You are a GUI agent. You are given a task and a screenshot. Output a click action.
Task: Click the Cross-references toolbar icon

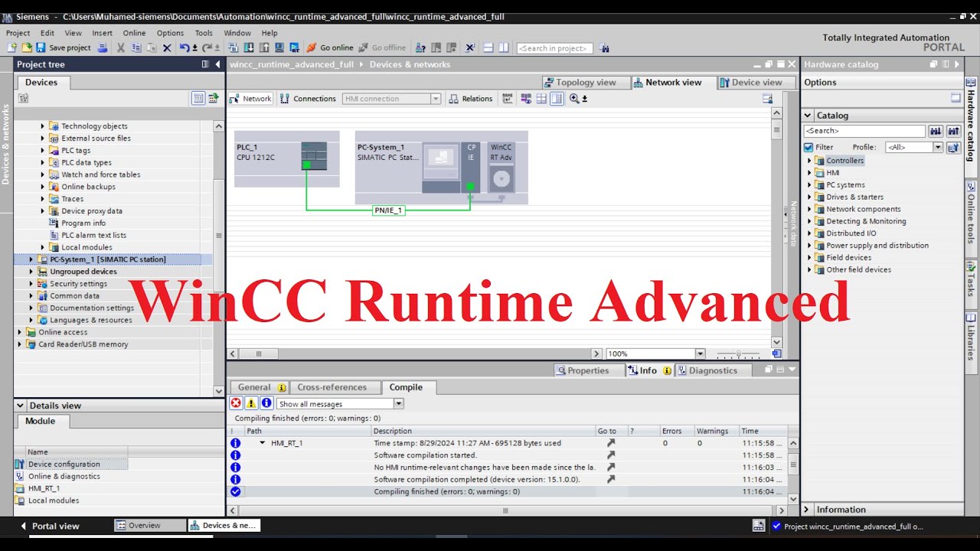click(470, 47)
